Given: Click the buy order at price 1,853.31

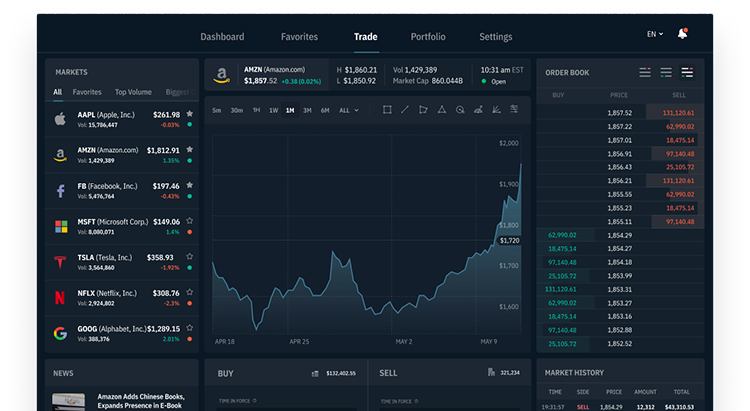Looking at the screenshot, I should click(x=620, y=289).
